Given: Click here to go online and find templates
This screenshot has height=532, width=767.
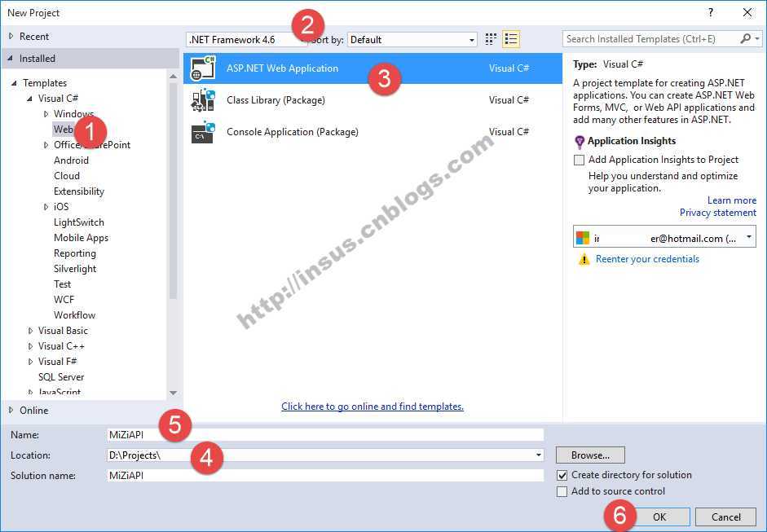Looking at the screenshot, I should [372, 407].
